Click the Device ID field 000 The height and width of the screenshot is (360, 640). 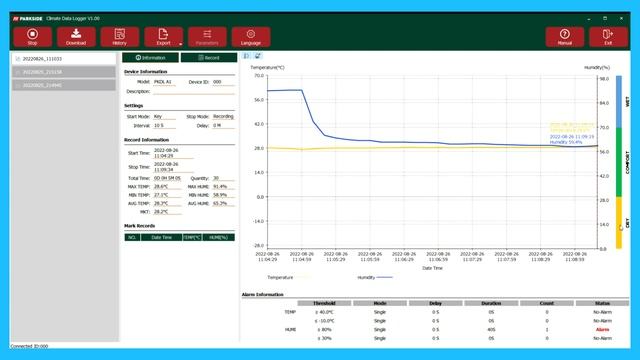[224, 82]
